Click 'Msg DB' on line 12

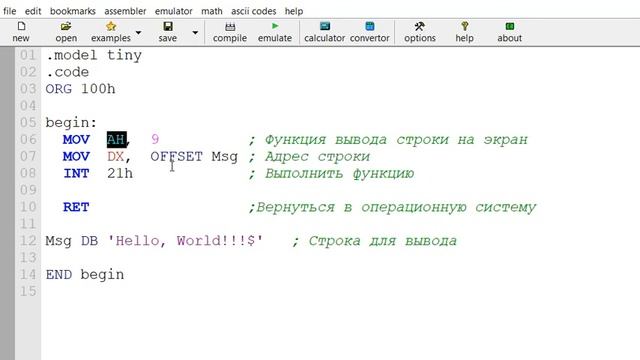pyautogui.click(x=72, y=241)
